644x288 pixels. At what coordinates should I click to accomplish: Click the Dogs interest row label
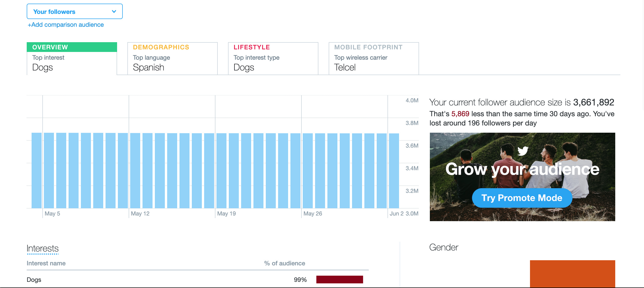tap(34, 280)
